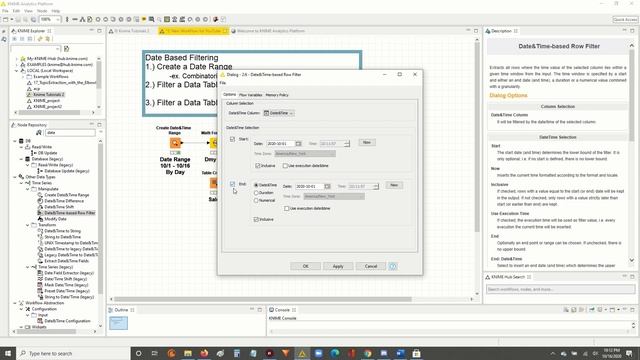The image size is (640, 360).
Task: Toggle Inclusive checkbox under End section
Action: [x=256, y=220]
